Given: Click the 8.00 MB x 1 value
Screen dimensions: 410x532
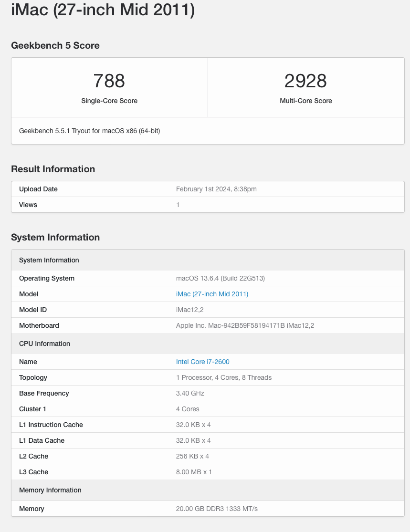Looking at the screenshot, I should point(194,472).
